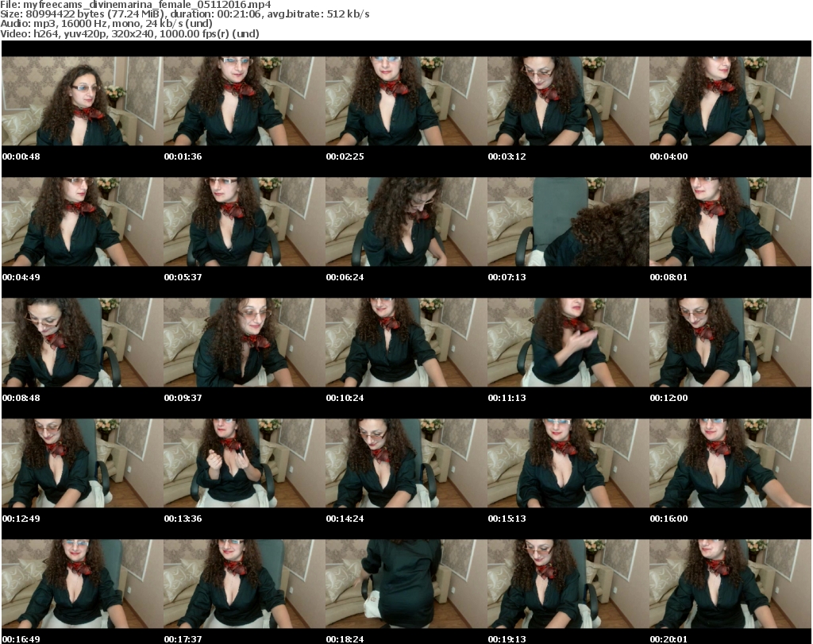Click the frame at 00:03:12

568,101
